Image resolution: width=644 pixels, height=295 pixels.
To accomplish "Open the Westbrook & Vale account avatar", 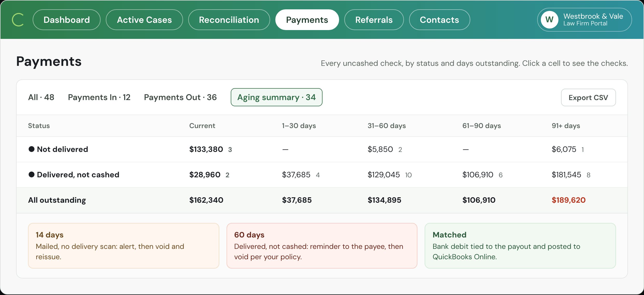I will pyautogui.click(x=549, y=20).
